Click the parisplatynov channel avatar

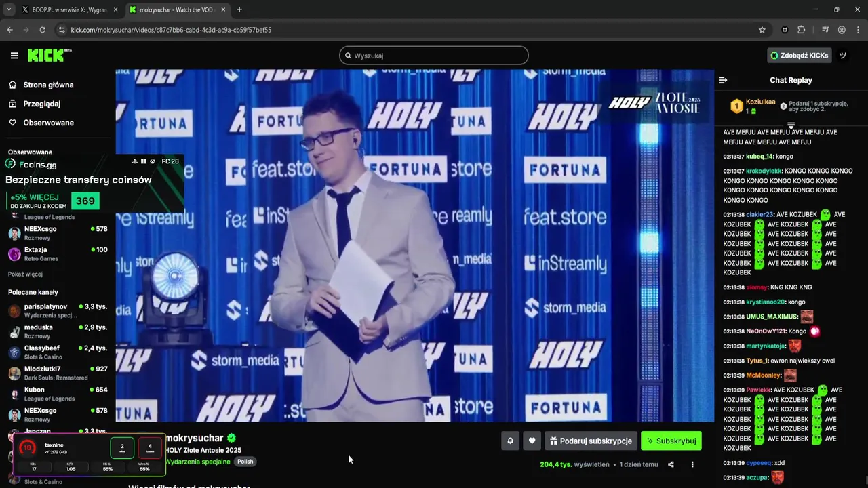click(14, 311)
